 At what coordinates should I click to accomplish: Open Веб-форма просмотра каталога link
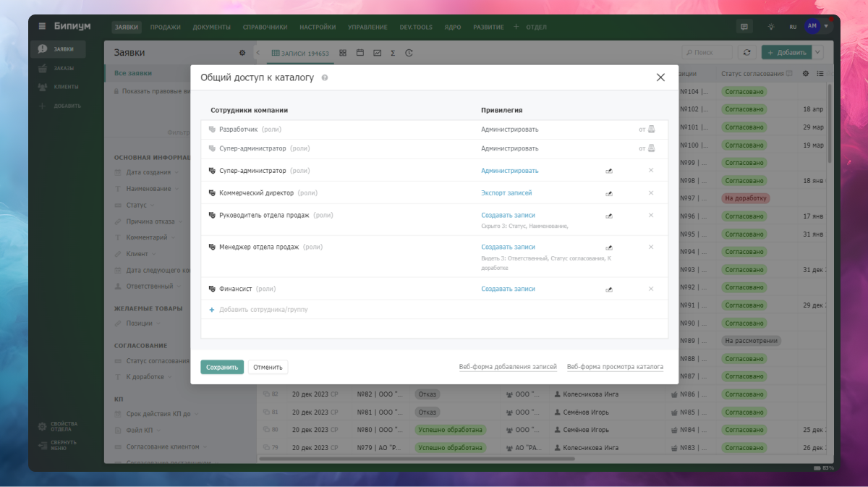pyautogui.click(x=615, y=367)
